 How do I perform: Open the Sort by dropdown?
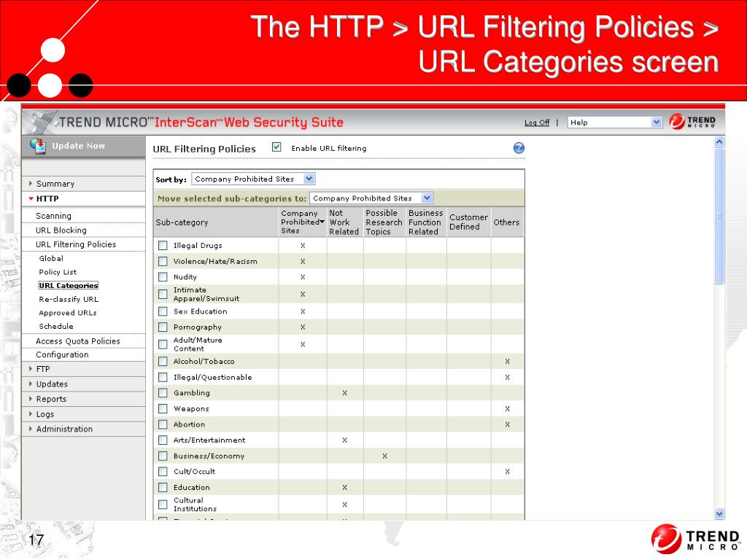click(253, 179)
